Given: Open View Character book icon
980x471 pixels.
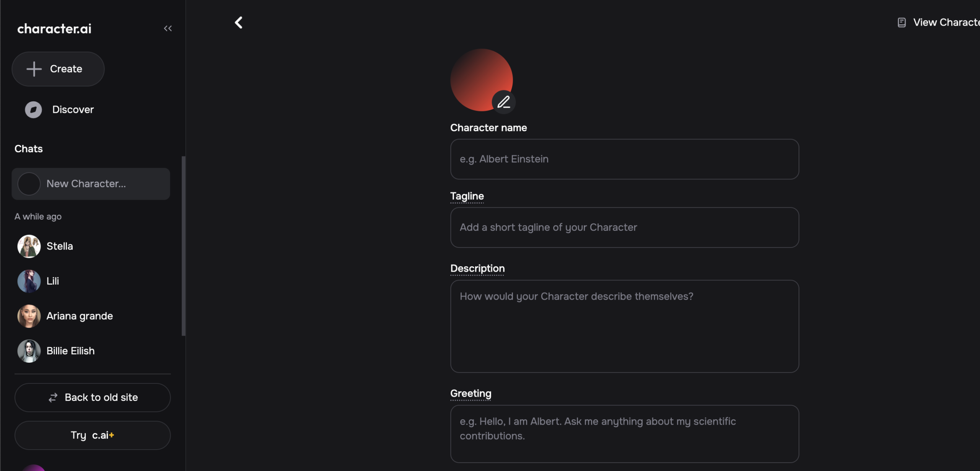Looking at the screenshot, I should (x=902, y=23).
